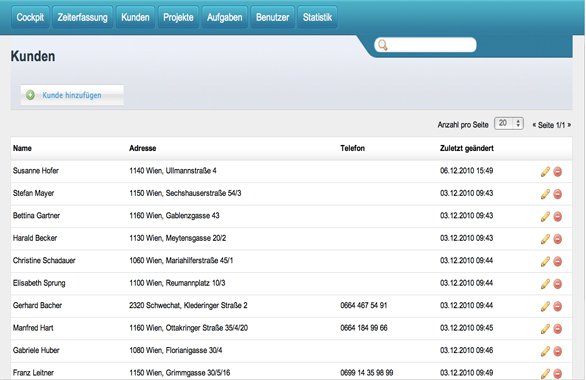Select the name Gabriele Huber

[36, 350]
